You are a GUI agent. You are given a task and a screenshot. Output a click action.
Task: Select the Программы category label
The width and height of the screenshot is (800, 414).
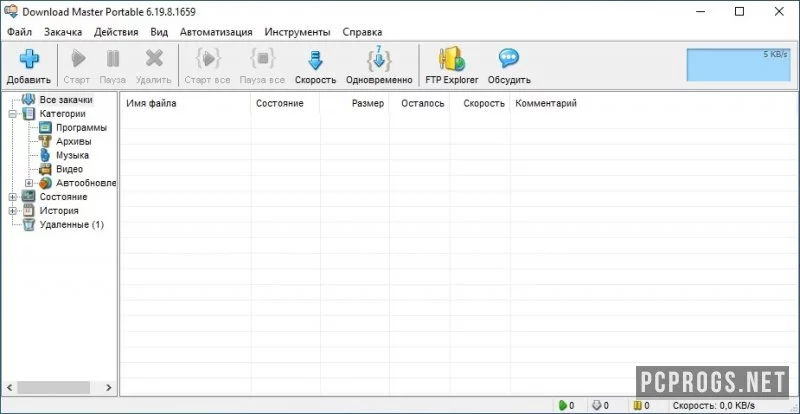click(x=82, y=128)
